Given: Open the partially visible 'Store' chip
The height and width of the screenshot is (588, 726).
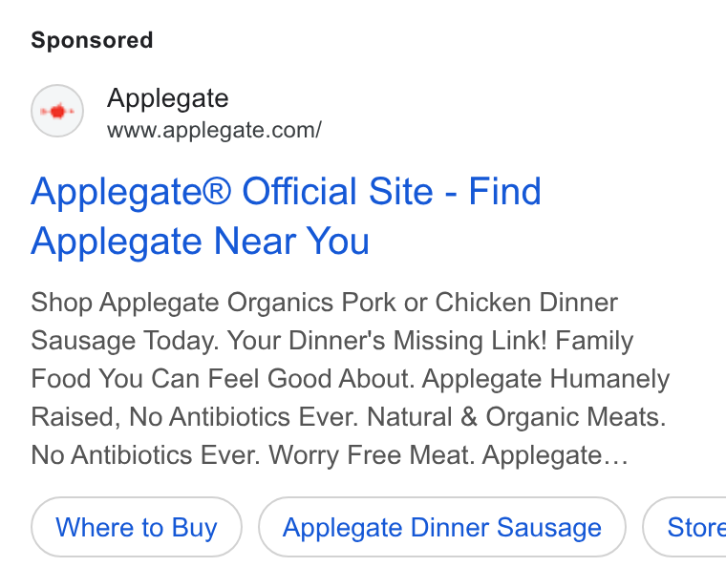Looking at the screenshot, I should tap(685, 527).
